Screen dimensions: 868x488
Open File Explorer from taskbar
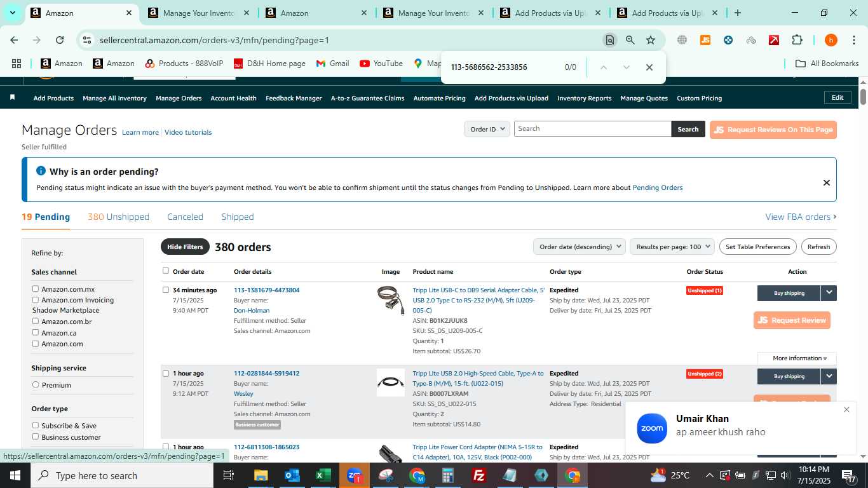[261, 475]
